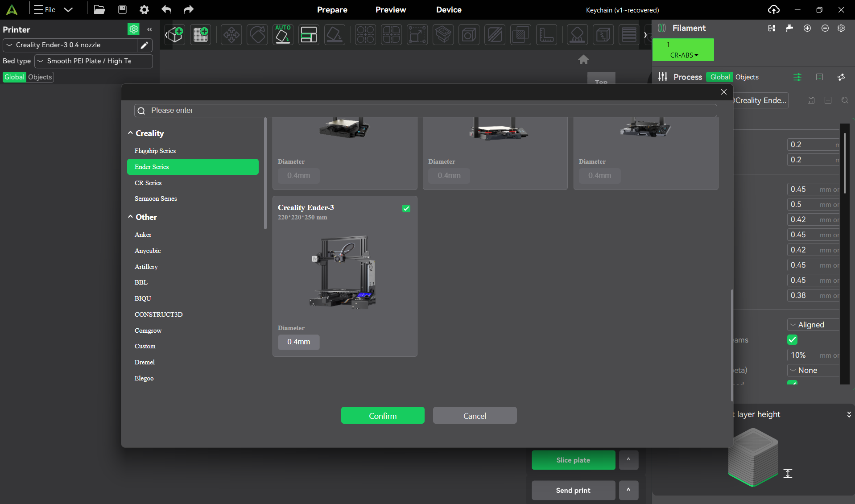Image resolution: width=855 pixels, height=504 pixels.
Task: Open Preferences gear icon in title bar
Action: pyautogui.click(x=144, y=9)
